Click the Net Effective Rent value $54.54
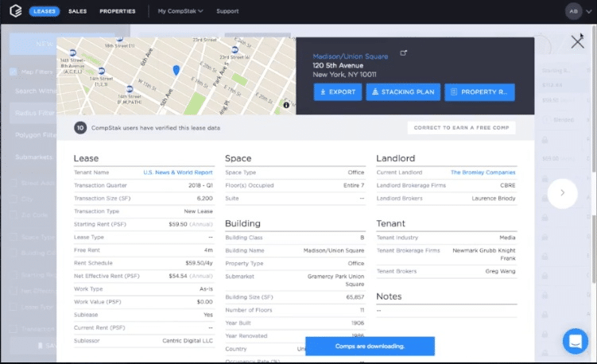The image size is (597, 364). click(178, 276)
